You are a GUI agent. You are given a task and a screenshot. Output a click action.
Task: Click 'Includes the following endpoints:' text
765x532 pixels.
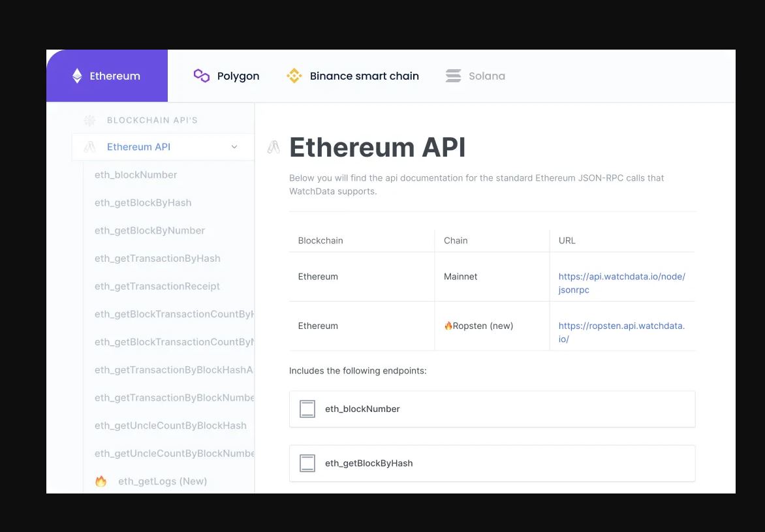358,371
